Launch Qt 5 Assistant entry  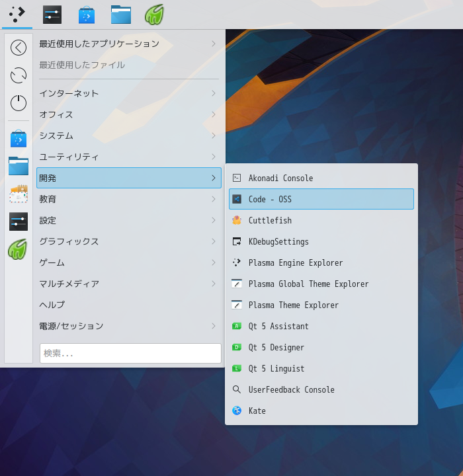[321, 326]
